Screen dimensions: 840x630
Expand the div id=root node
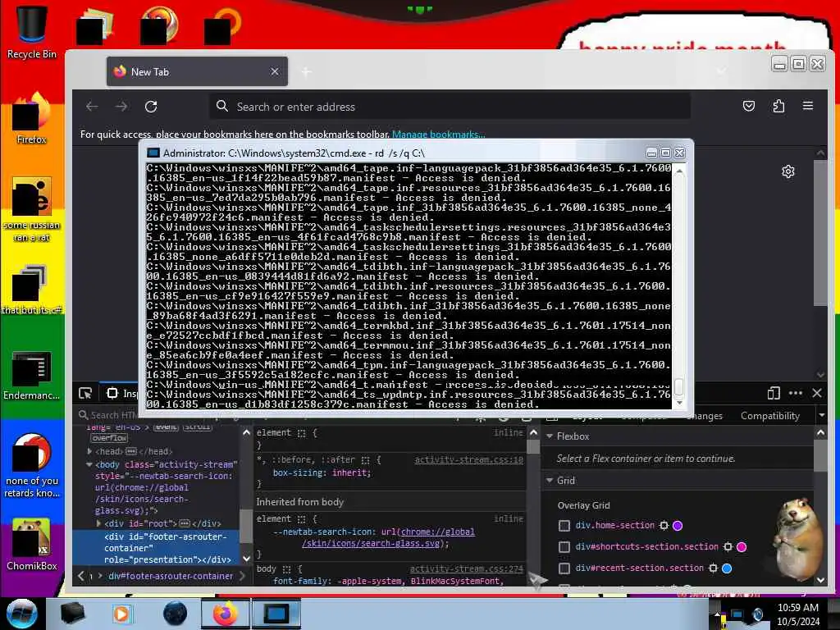coord(98,523)
